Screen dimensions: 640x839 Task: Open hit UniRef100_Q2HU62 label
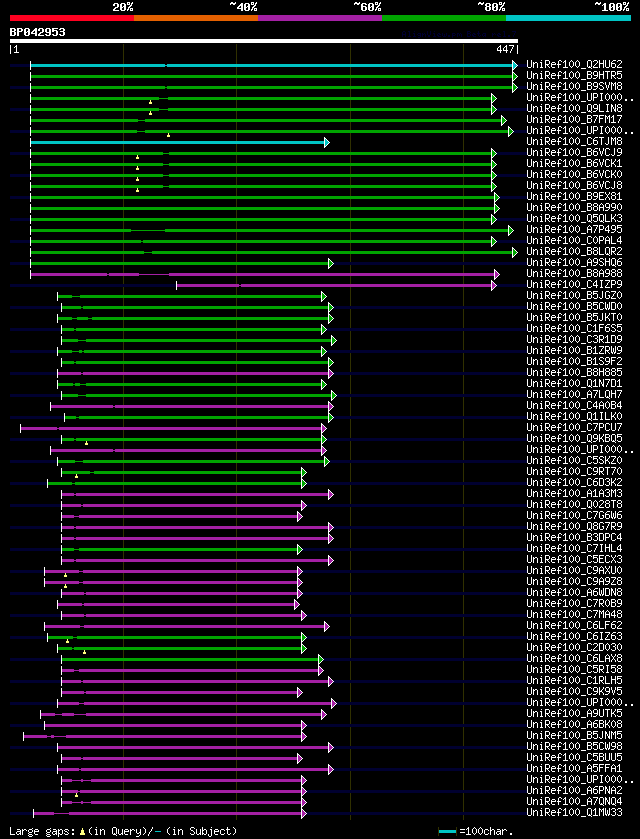[x=574, y=65]
